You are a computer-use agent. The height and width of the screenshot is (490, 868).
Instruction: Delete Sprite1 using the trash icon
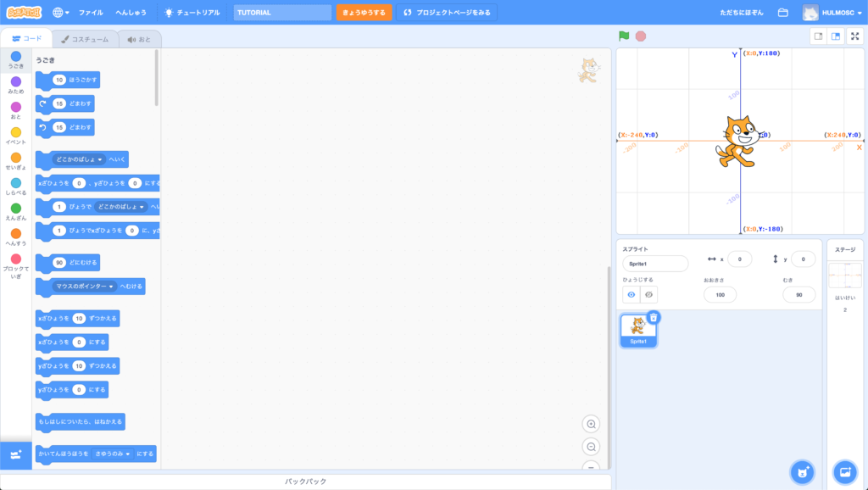653,317
